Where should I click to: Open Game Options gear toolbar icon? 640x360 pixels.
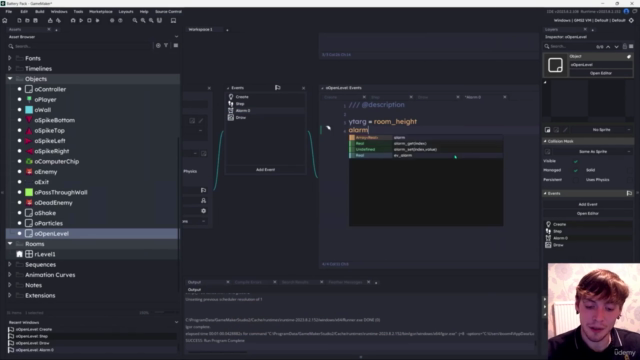(112, 20)
